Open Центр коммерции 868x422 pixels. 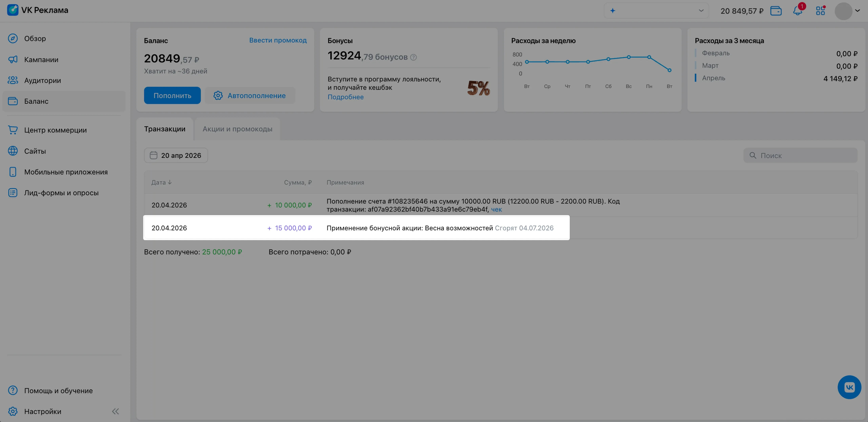tap(64, 130)
